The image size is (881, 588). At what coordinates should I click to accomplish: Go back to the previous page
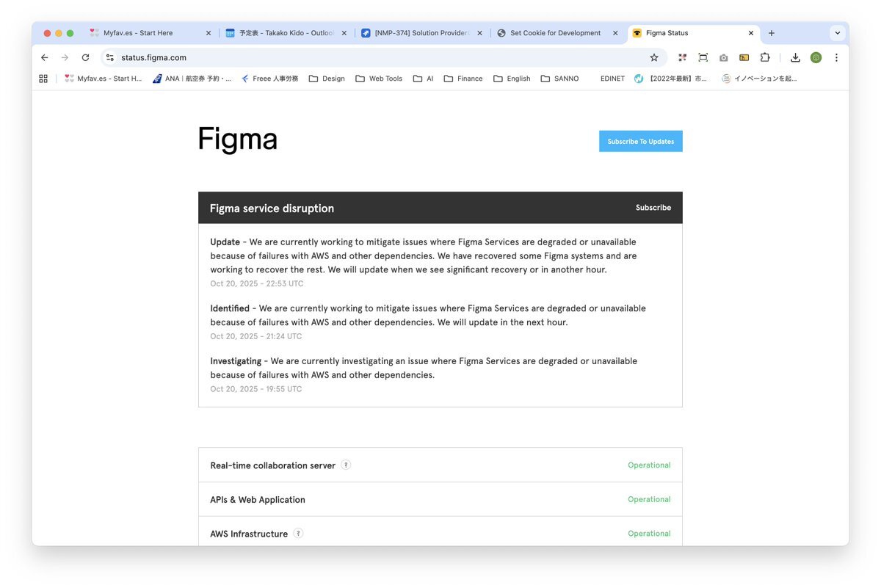tap(45, 57)
